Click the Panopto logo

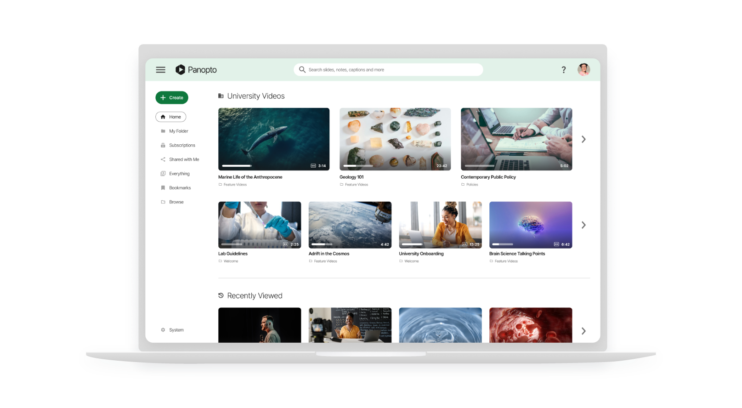195,70
